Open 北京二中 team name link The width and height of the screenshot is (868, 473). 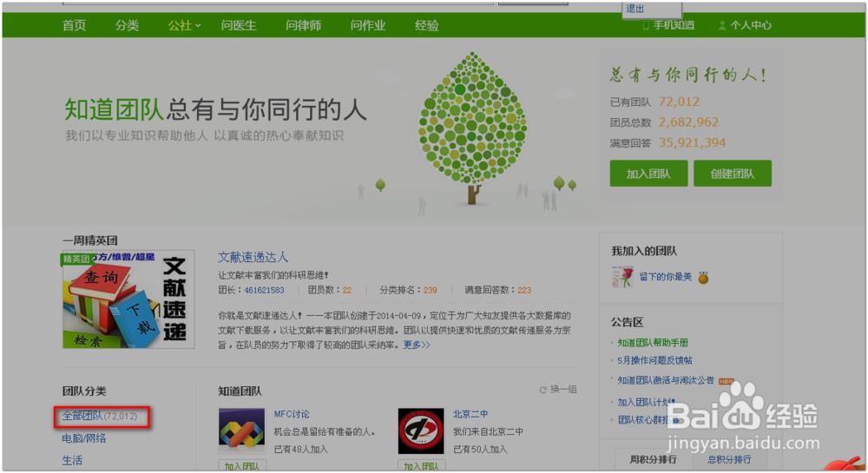470,414
